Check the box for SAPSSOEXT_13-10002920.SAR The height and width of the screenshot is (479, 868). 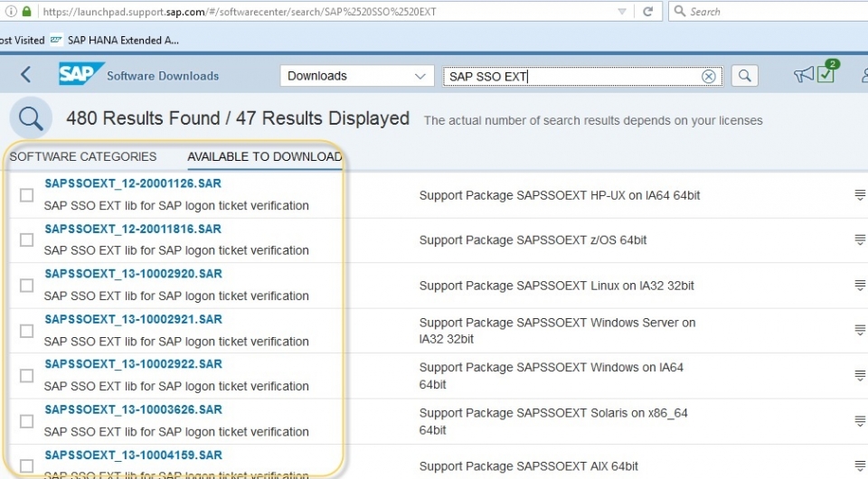26,286
